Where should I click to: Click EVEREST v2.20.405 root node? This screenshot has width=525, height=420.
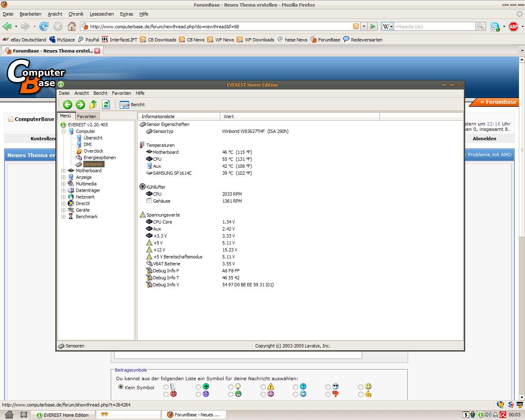[88, 125]
